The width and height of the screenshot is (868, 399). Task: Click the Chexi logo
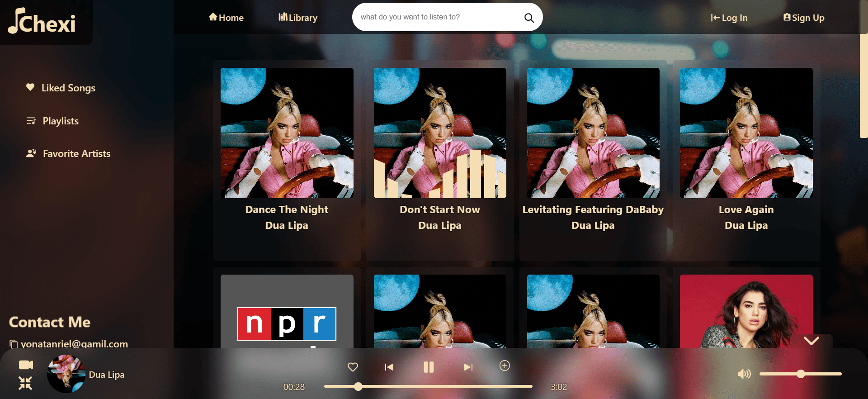pyautogui.click(x=42, y=21)
